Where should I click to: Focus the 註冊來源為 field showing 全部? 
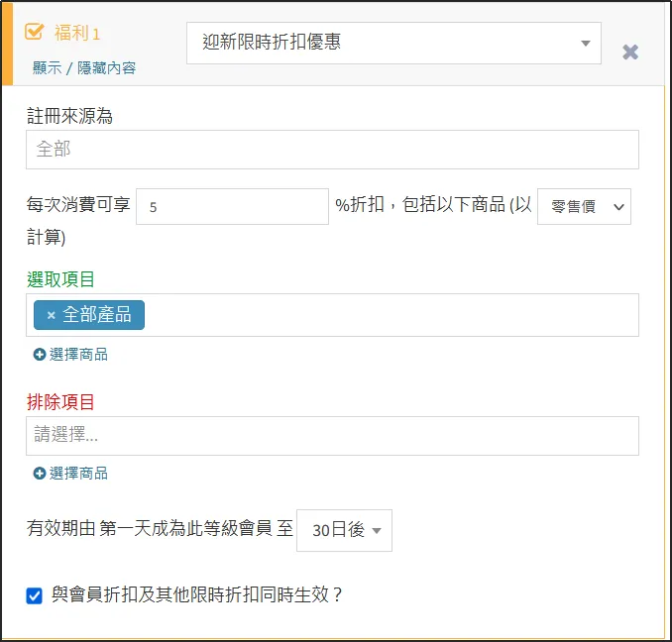(332, 150)
